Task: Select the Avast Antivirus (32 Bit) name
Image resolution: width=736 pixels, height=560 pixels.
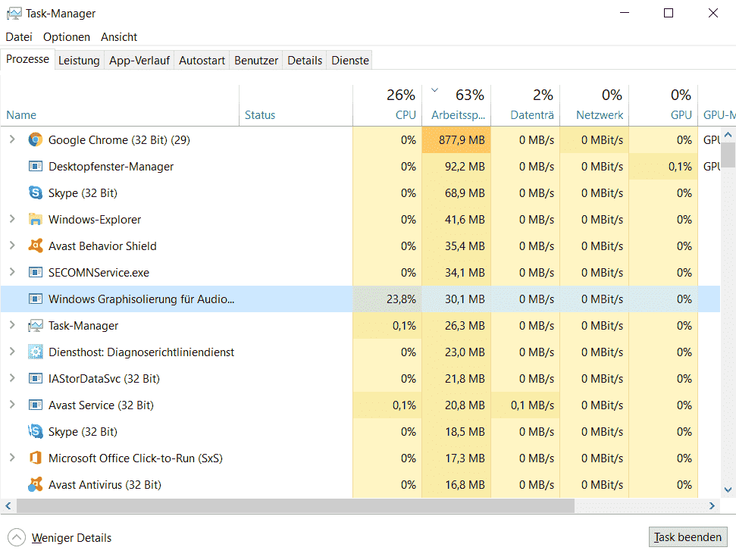Action: [105, 485]
